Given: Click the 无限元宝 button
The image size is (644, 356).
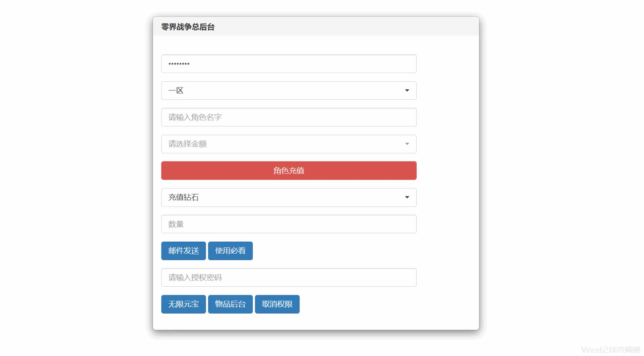Looking at the screenshot, I should click(x=184, y=304).
